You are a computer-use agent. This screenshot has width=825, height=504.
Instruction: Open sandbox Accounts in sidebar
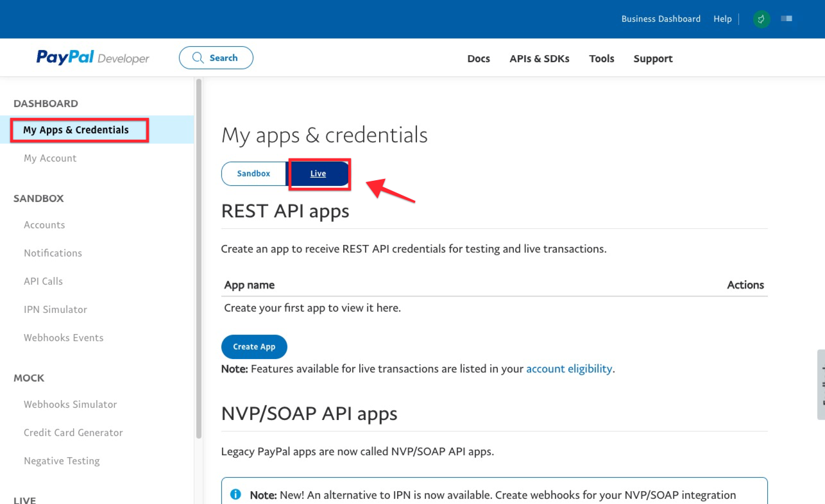pos(44,224)
